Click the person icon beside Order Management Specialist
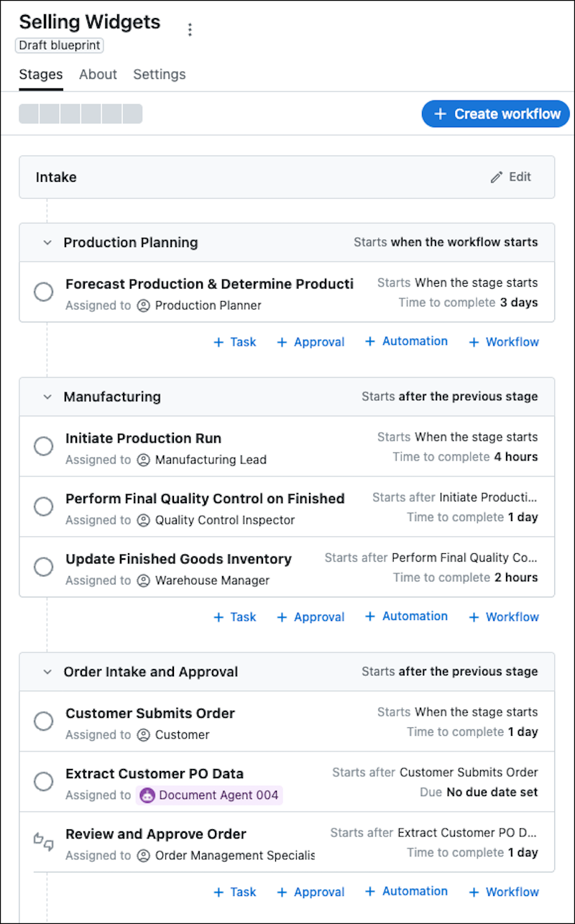Viewport: 575px width, 924px height. click(144, 856)
